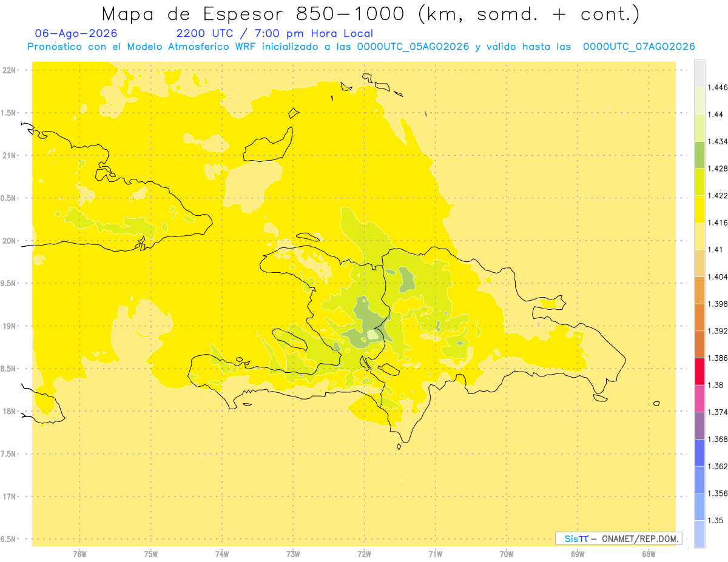
Task: Click the legend value '1.38'
Action: [x=715, y=385]
